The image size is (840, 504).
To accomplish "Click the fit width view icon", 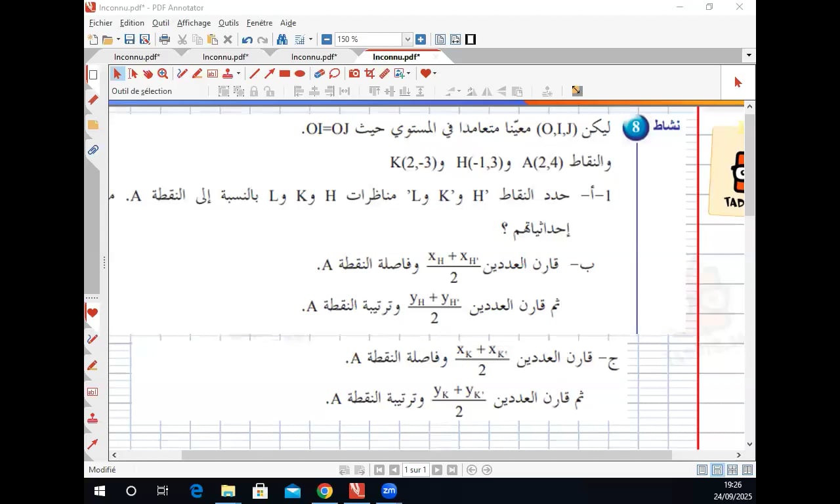I will (455, 39).
